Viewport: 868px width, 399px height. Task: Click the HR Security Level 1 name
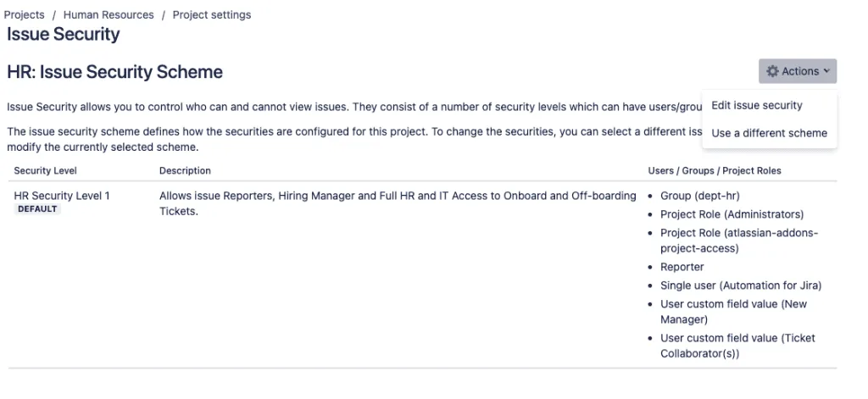point(62,196)
